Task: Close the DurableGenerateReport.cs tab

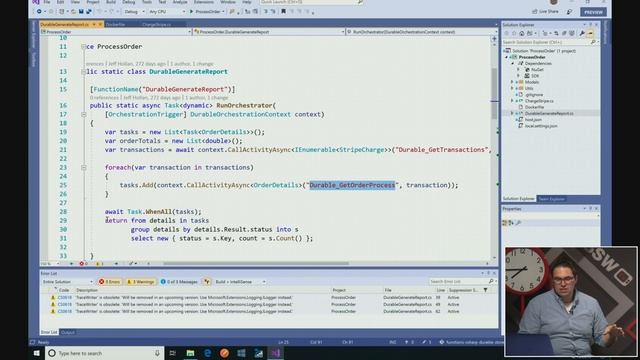Action: click(x=100, y=24)
